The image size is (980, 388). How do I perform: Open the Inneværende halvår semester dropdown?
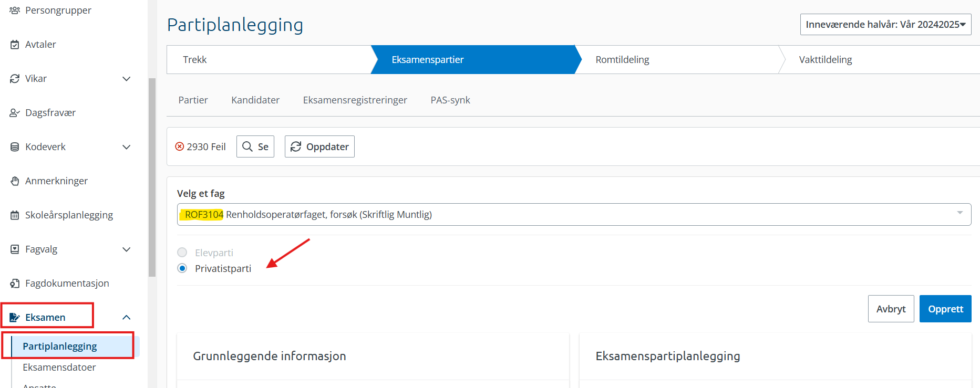point(885,25)
